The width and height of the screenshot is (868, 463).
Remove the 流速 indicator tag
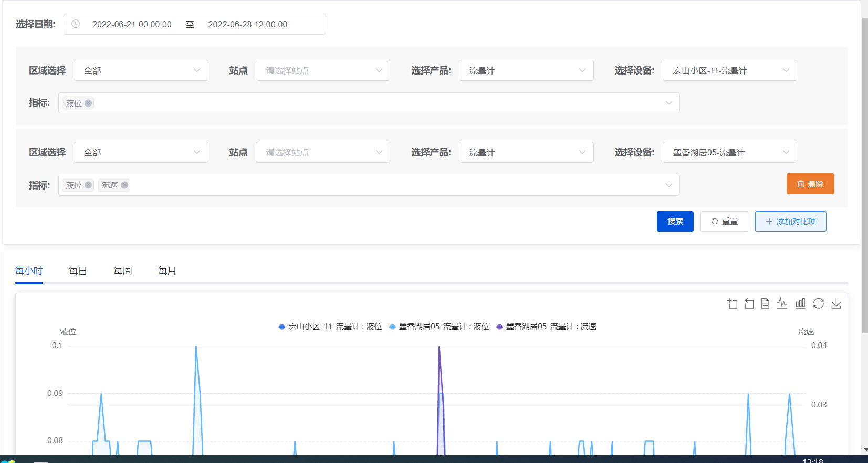click(x=124, y=185)
